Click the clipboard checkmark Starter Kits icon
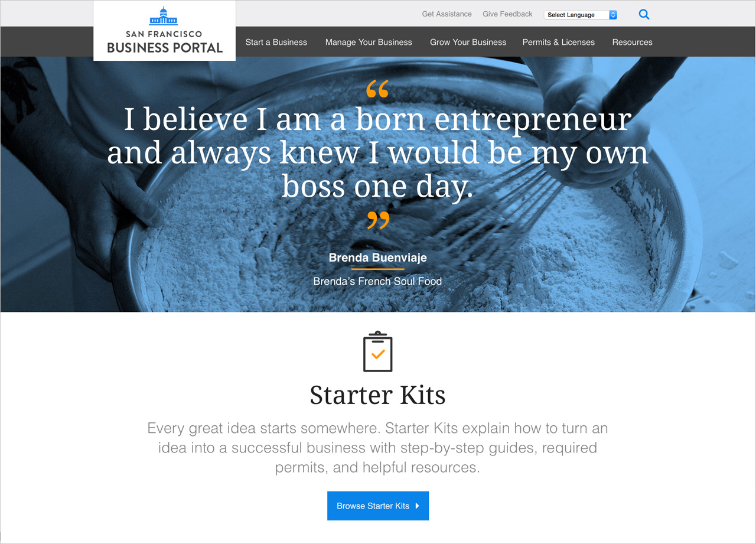This screenshot has width=756, height=544. (x=378, y=352)
